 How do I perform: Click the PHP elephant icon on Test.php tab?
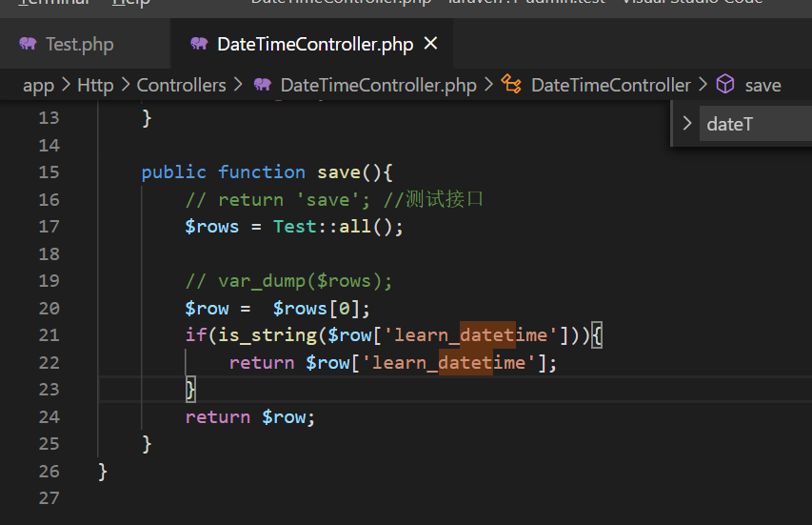(x=28, y=44)
